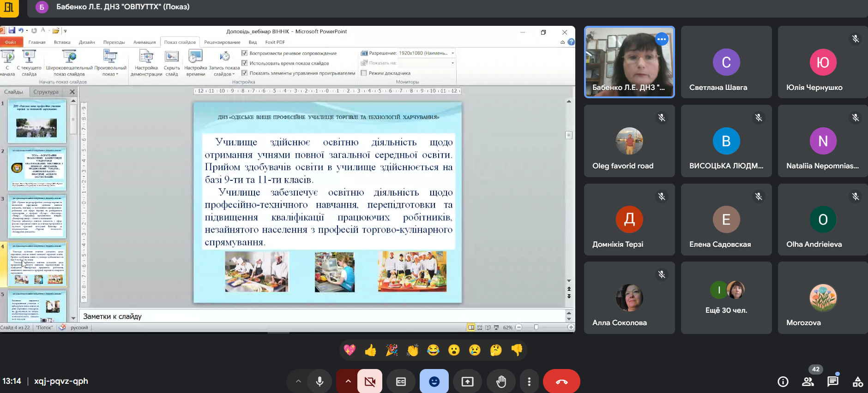Expand the Разрешение resolution dropdown

coord(452,53)
